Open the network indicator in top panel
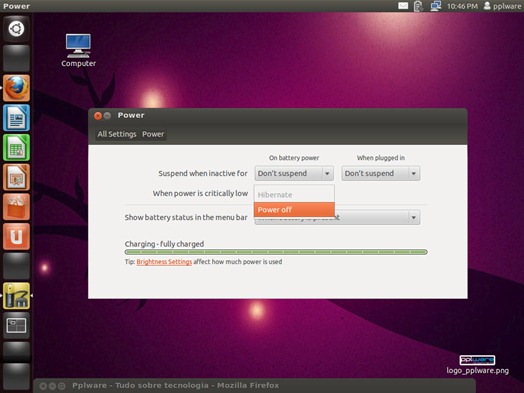524x393 pixels. (x=435, y=6)
